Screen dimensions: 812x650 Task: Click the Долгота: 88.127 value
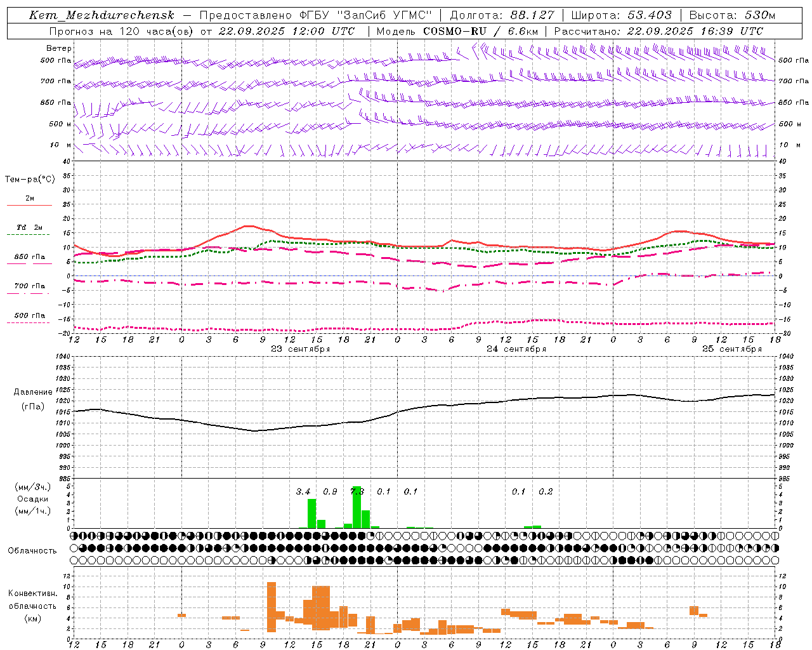click(502, 15)
